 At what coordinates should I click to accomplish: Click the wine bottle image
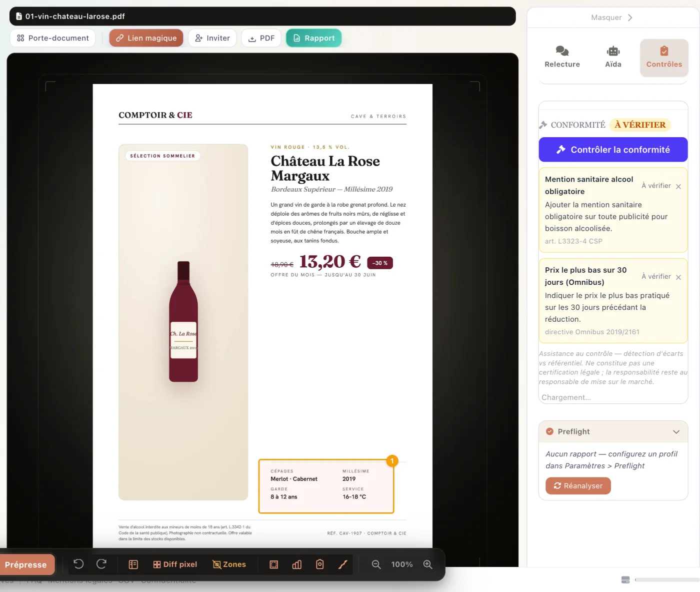[x=183, y=322]
